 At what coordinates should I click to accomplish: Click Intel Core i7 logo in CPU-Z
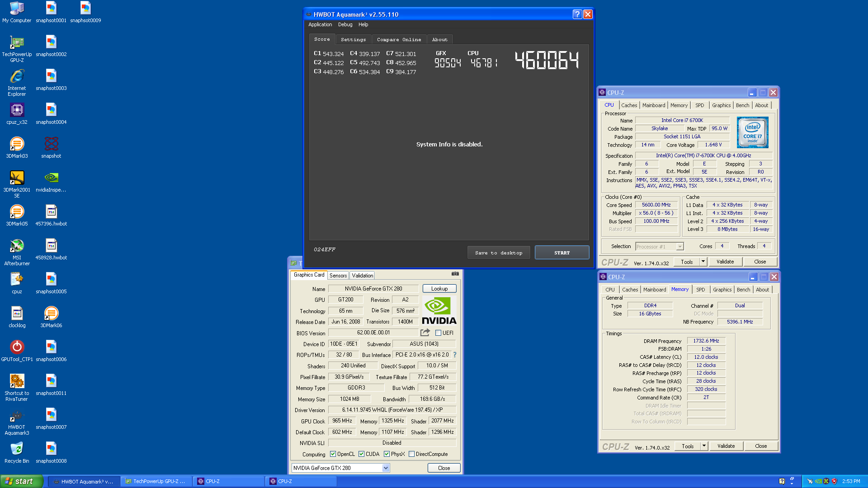(752, 132)
